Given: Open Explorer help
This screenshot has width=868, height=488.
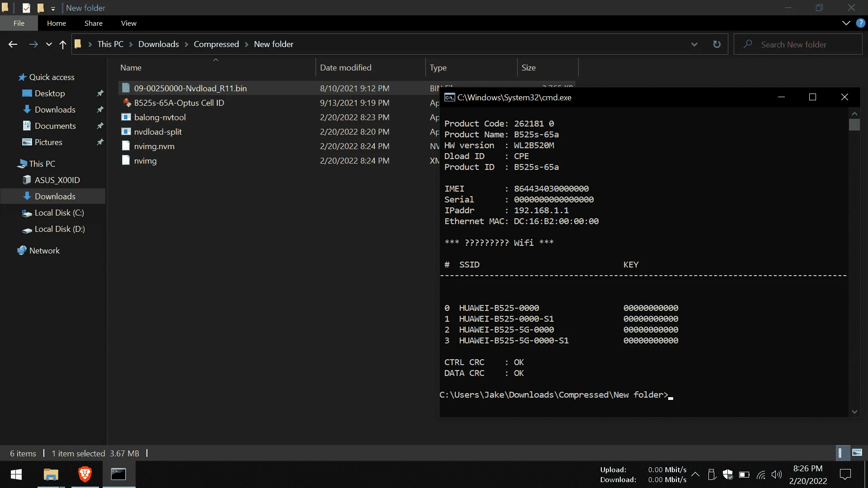Looking at the screenshot, I should pos(860,23).
